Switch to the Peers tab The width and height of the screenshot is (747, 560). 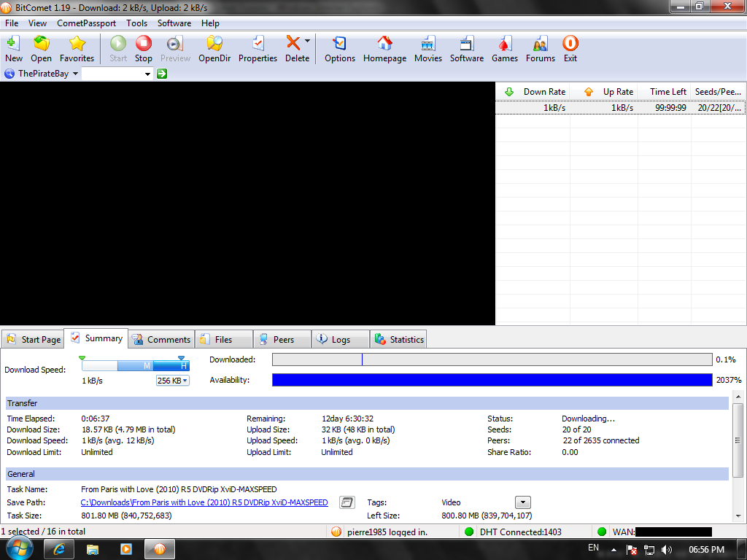(282, 340)
